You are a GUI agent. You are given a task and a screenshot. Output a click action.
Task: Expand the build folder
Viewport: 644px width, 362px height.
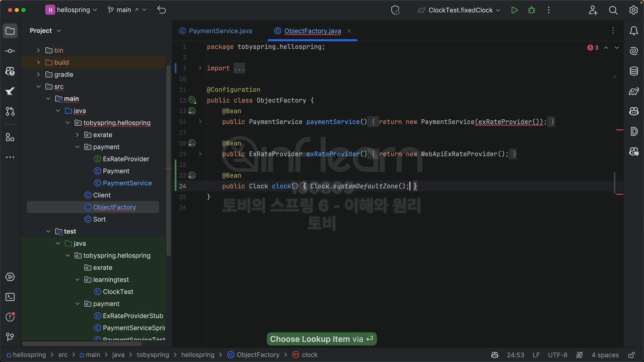[x=38, y=62]
